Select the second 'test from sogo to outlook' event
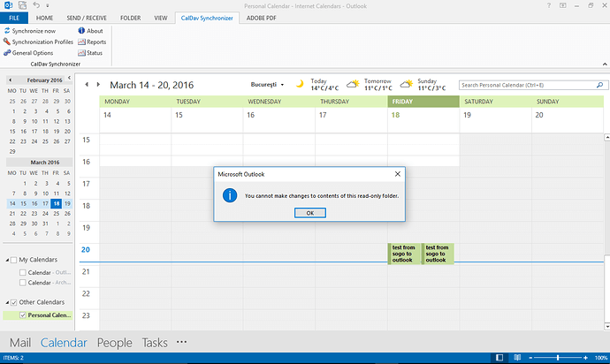This screenshot has width=610, height=364. (438, 254)
